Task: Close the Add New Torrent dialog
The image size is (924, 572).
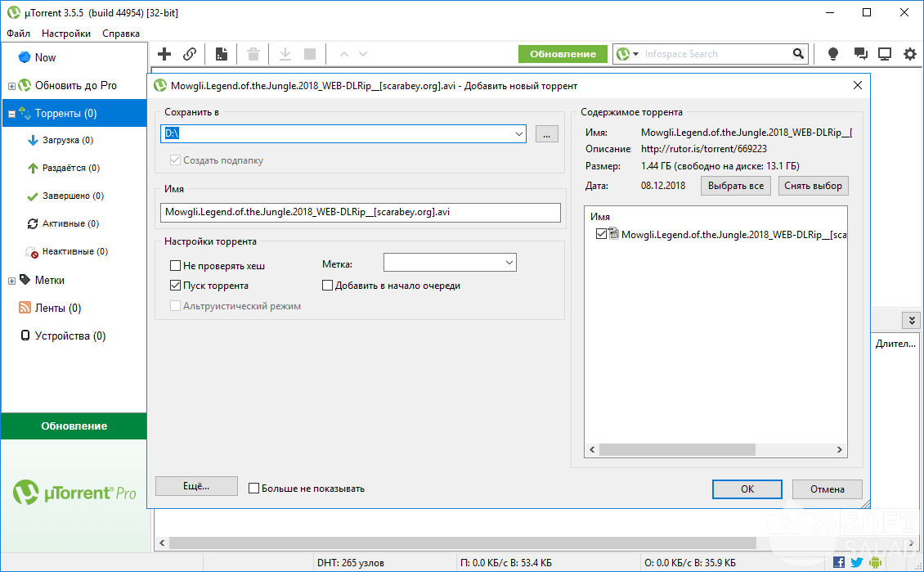Action: click(x=858, y=85)
